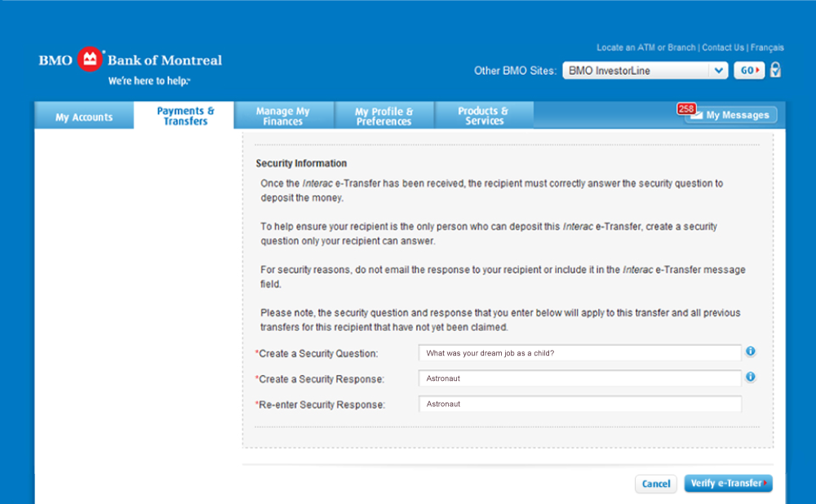Viewport: 816px width, 504px height.
Task: Cancel the e-Transfer
Action: click(656, 484)
